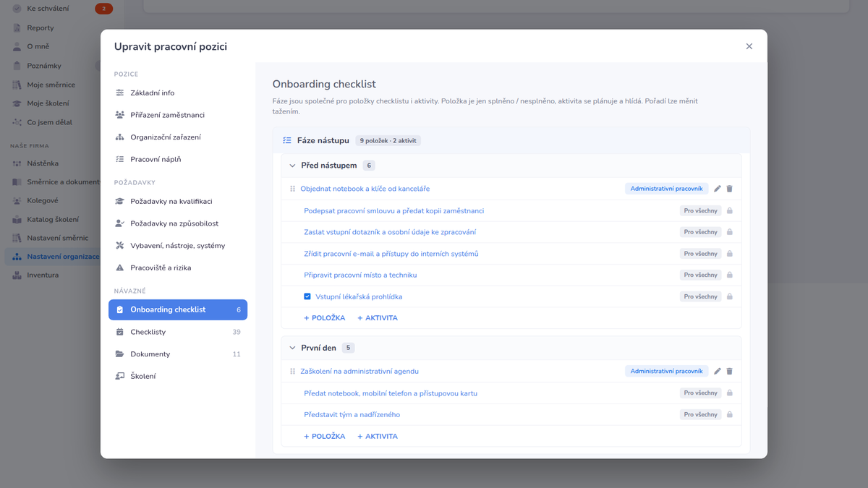868x488 pixels.
Task: Open Reporty in the background sidebar
Action: coord(41,27)
